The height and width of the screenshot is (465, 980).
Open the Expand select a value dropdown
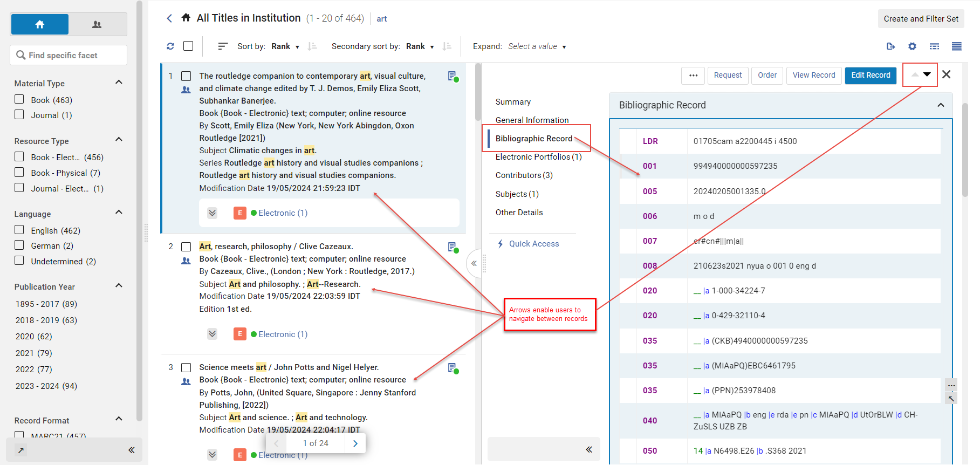[537, 46]
